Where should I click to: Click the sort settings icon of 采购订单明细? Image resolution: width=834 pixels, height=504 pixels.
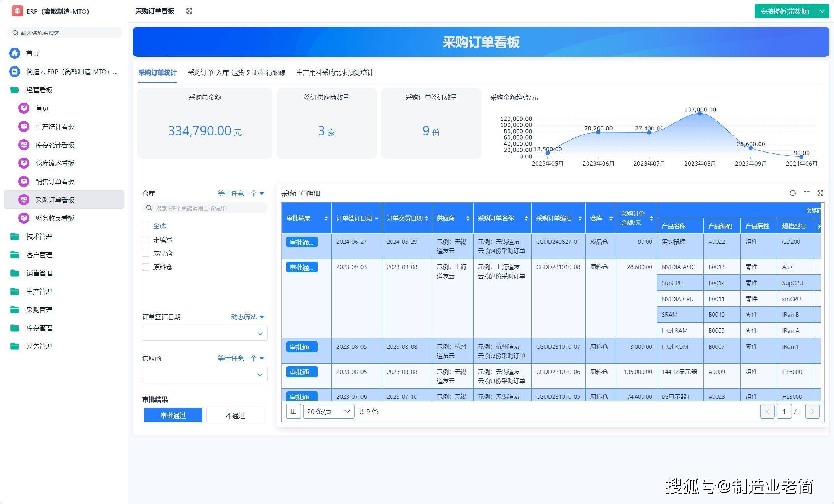807,193
